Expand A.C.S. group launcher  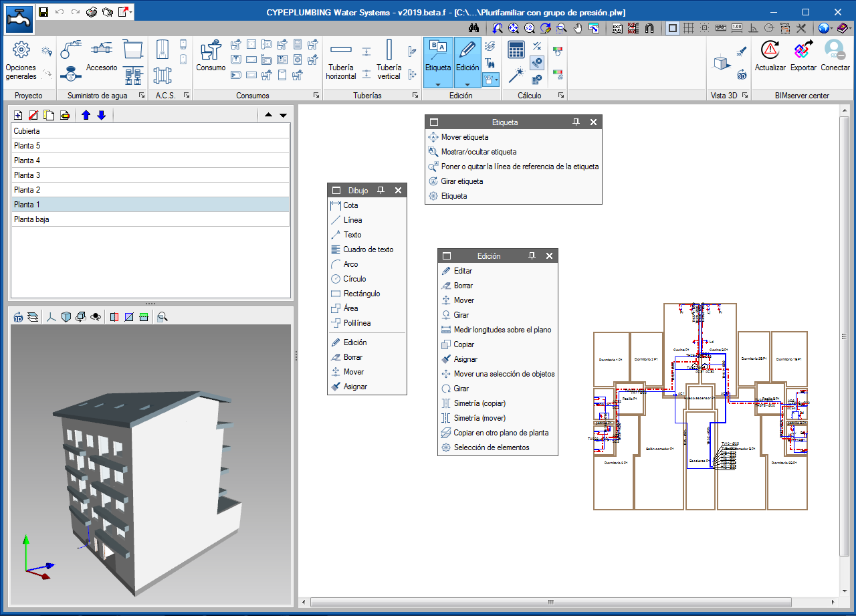tap(187, 96)
